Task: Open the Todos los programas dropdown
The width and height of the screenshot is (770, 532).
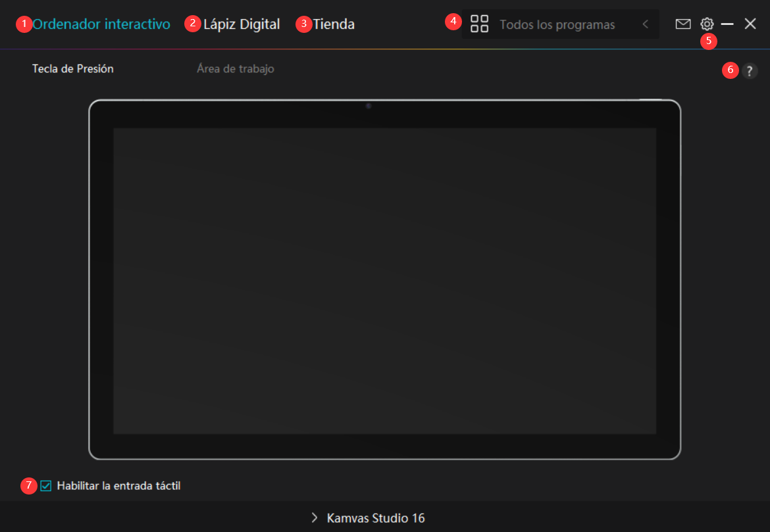Action: pos(557,24)
